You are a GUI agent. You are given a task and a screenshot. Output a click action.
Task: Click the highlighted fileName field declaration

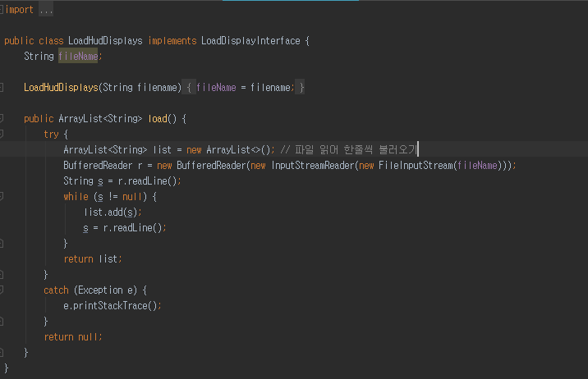[x=78, y=56]
